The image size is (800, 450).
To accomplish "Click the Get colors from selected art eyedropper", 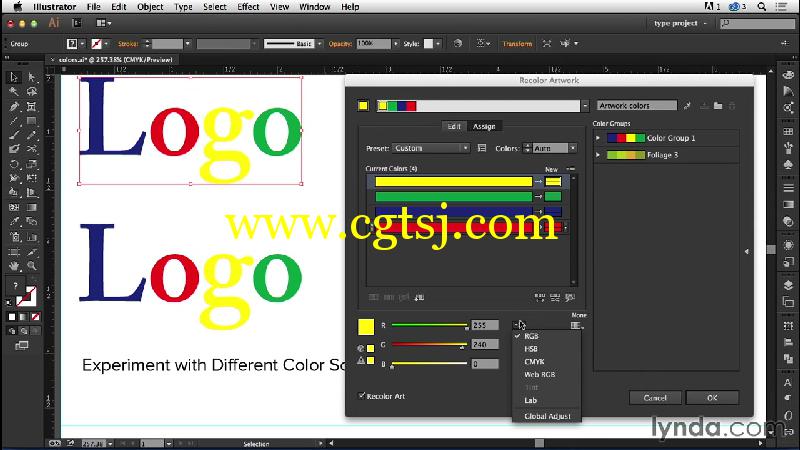I will pyautogui.click(x=687, y=106).
